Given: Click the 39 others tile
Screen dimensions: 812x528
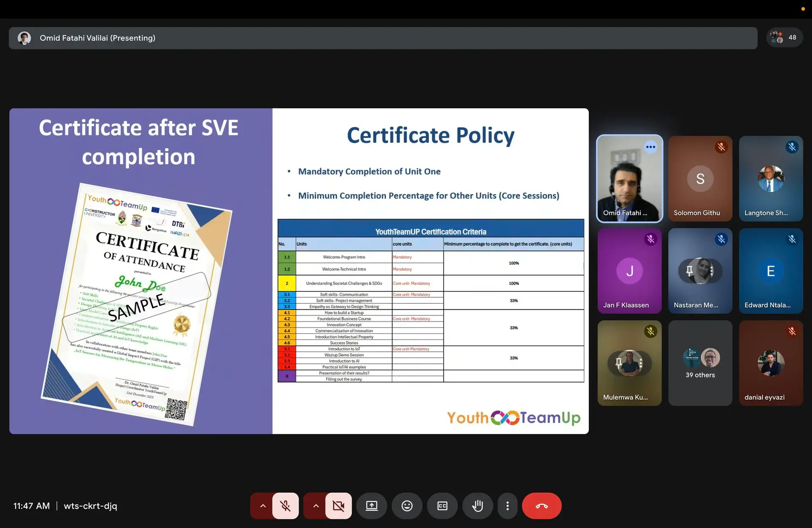Looking at the screenshot, I should point(700,364).
